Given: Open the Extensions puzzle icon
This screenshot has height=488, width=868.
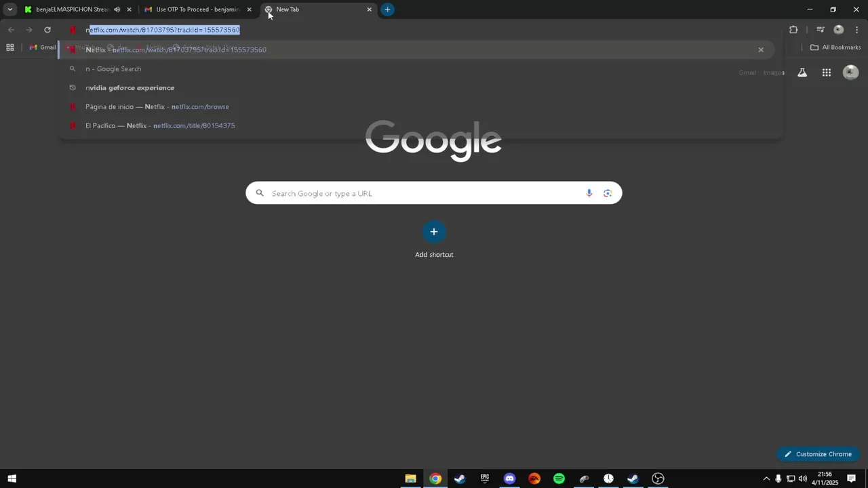Looking at the screenshot, I should (793, 30).
